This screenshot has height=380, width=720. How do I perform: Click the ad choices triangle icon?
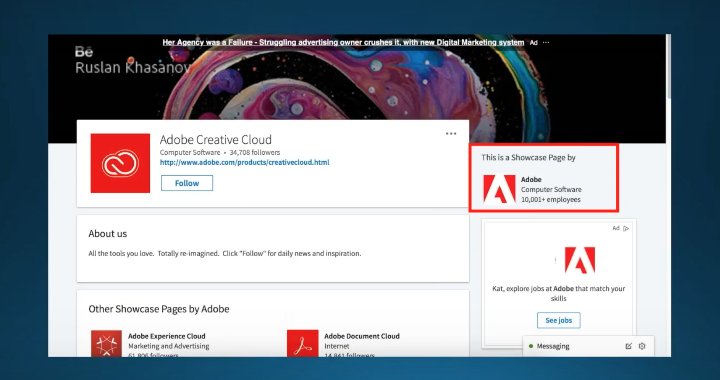click(626, 228)
